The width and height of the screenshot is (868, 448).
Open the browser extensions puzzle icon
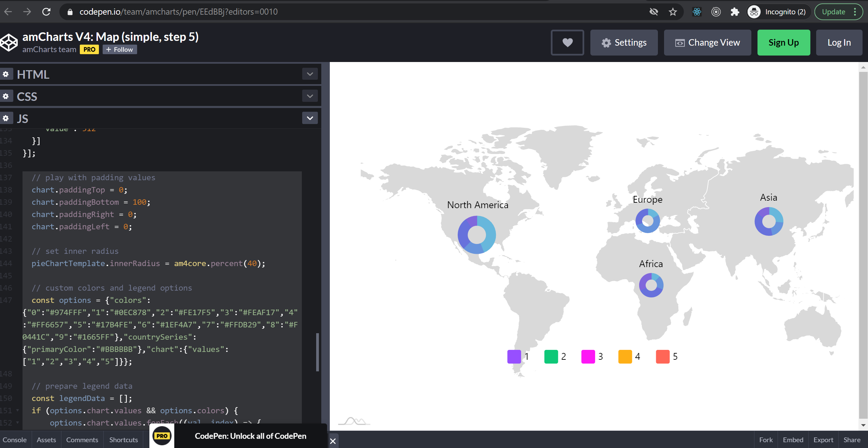point(735,11)
